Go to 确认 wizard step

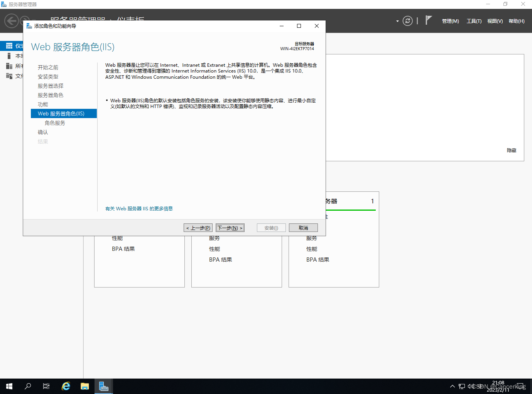click(x=43, y=132)
